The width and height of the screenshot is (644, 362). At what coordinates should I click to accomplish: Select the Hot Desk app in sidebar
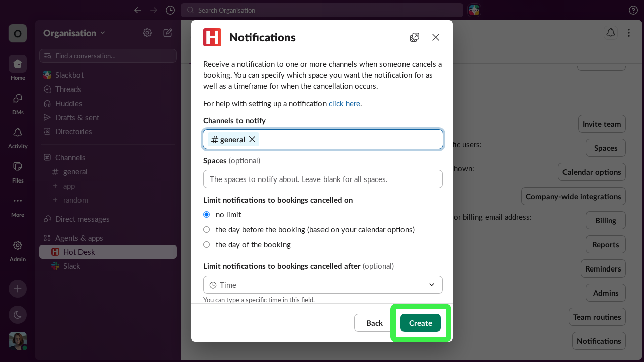108,252
